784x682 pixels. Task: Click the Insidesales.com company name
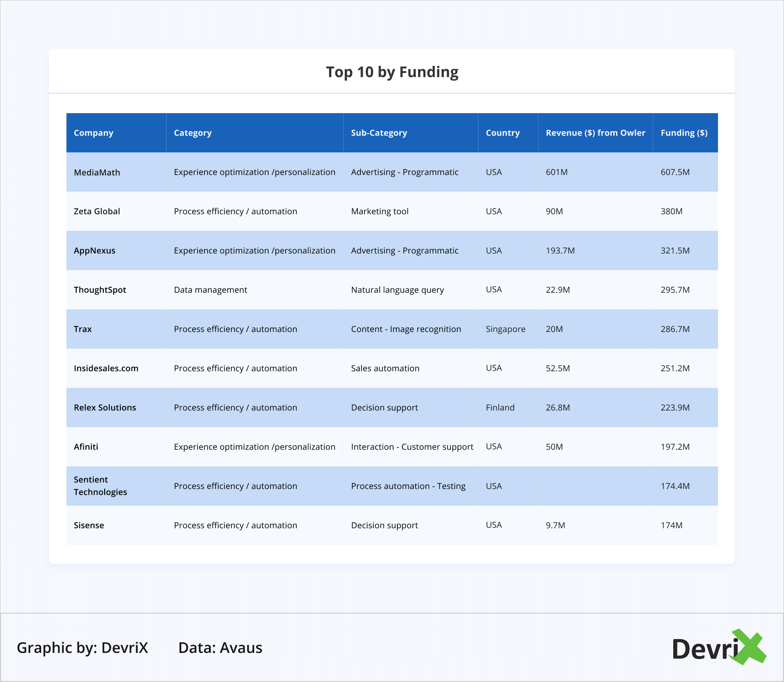tap(106, 368)
